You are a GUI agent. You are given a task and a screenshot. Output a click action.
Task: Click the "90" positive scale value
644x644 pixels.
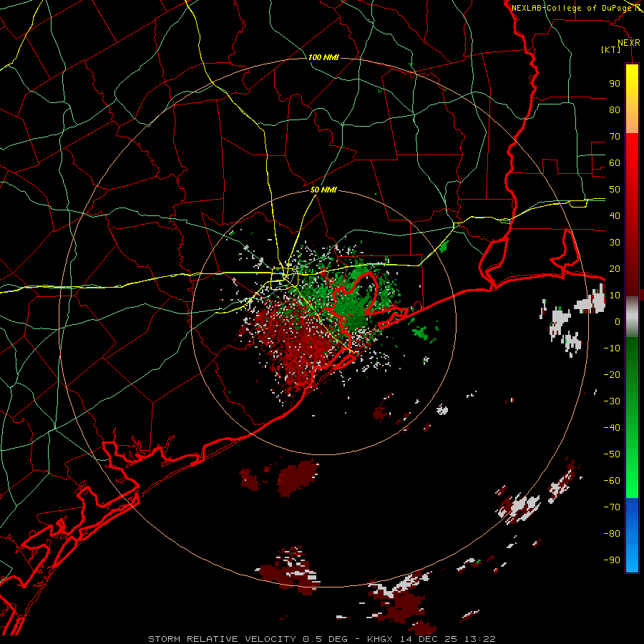click(x=615, y=84)
